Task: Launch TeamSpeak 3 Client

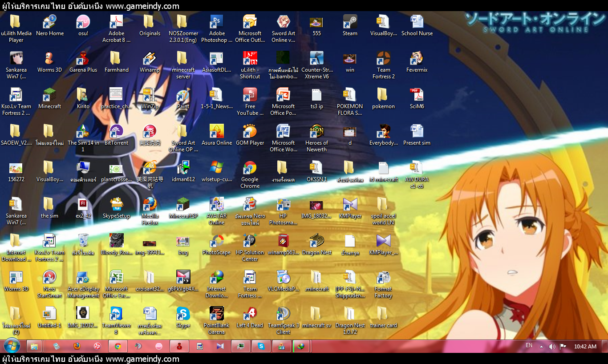Action: 284,320
